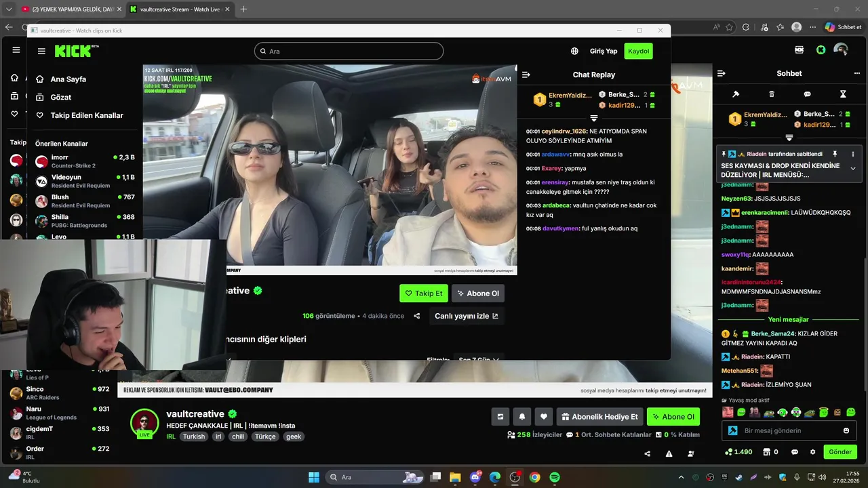Image resolution: width=868 pixels, height=488 pixels.
Task: Open the Shilla PUBG channel
Action: coord(85,221)
